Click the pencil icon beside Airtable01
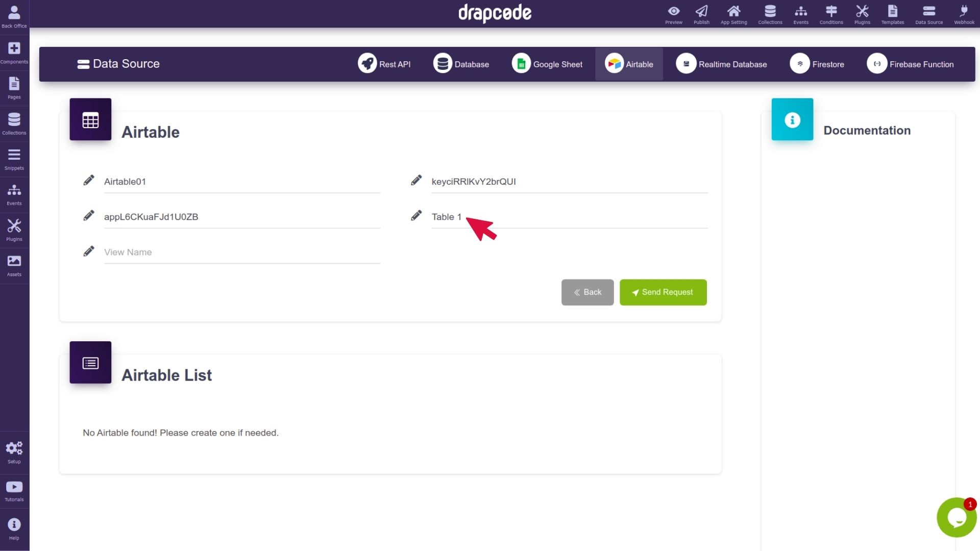This screenshot has width=980, height=551. pyautogui.click(x=89, y=180)
